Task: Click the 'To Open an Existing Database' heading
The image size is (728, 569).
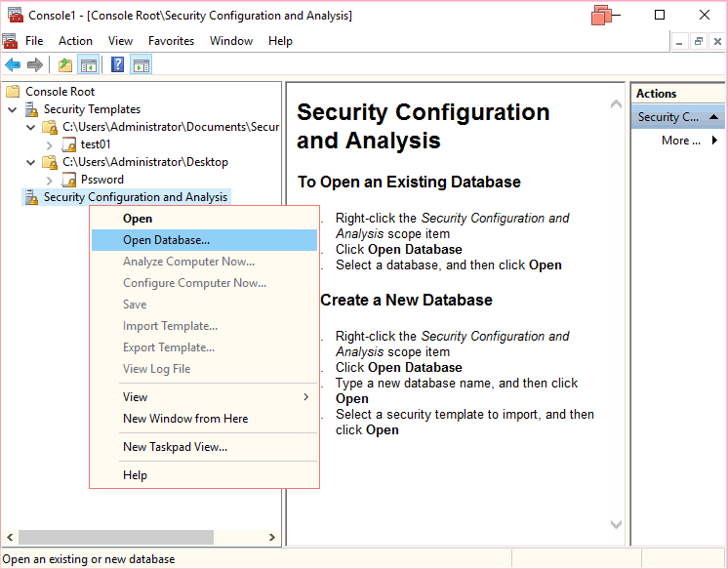Action: tap(409, 182)
